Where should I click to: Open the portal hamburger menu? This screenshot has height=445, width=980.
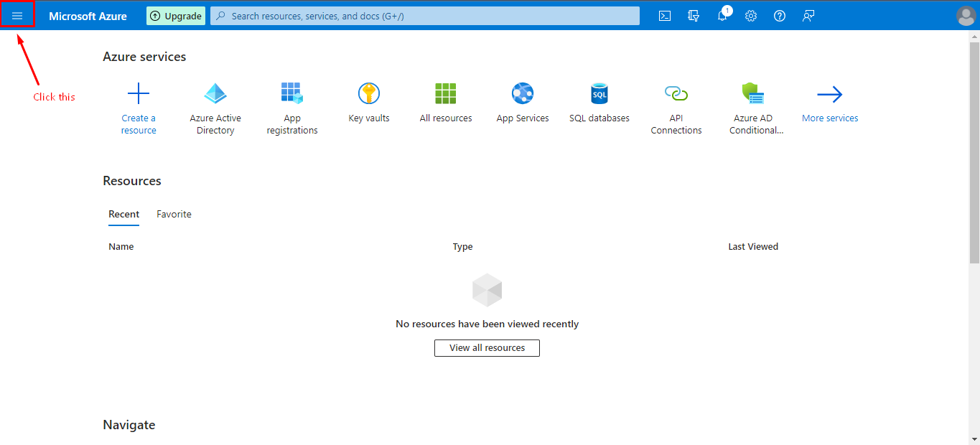(17, 15)
